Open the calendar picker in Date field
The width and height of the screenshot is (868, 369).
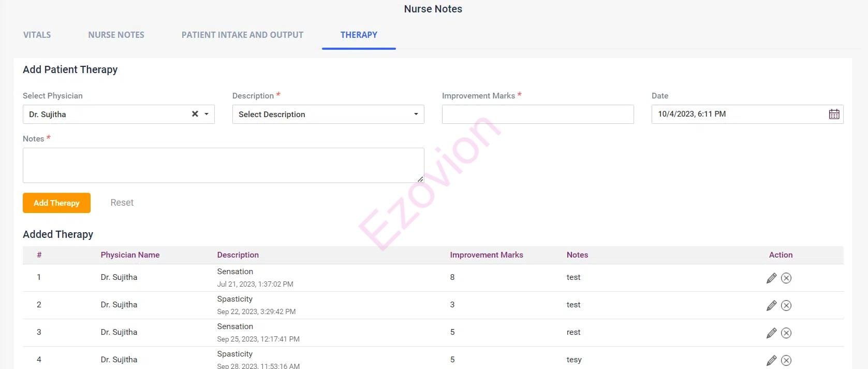[x=834, y=115]
